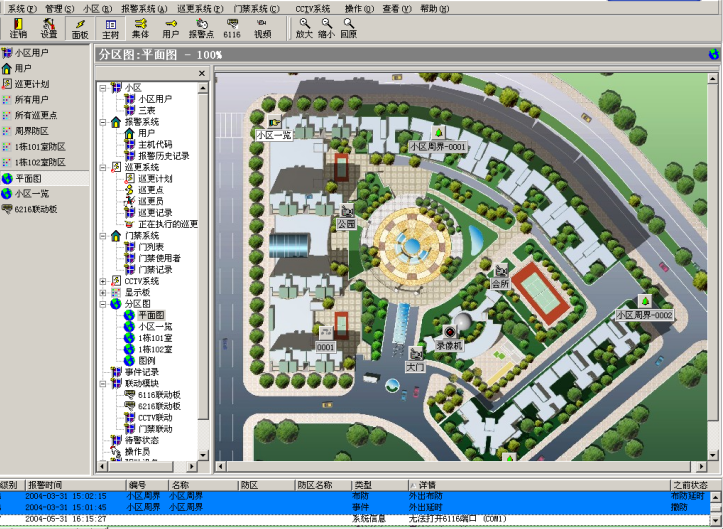Click the 视频 video toolbar icon
Screen dimensions: 723x529
click(x=262, y=28)
